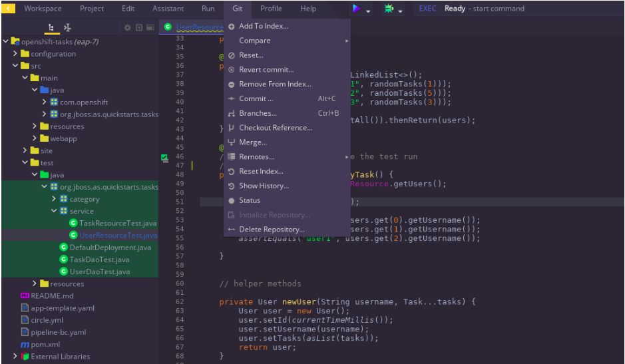This screenshot has height=364, width=625.
Task: Collapse the openshift-tasks project root
Action: pyautogui.click(x=5, y=41)
